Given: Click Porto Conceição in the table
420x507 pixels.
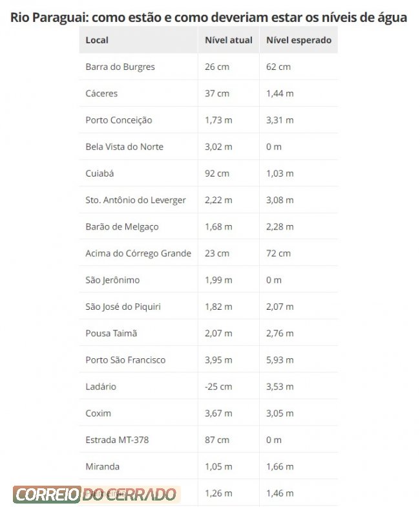Looking at the screenshot, I should pyautogui.click(x=119, y=120).
